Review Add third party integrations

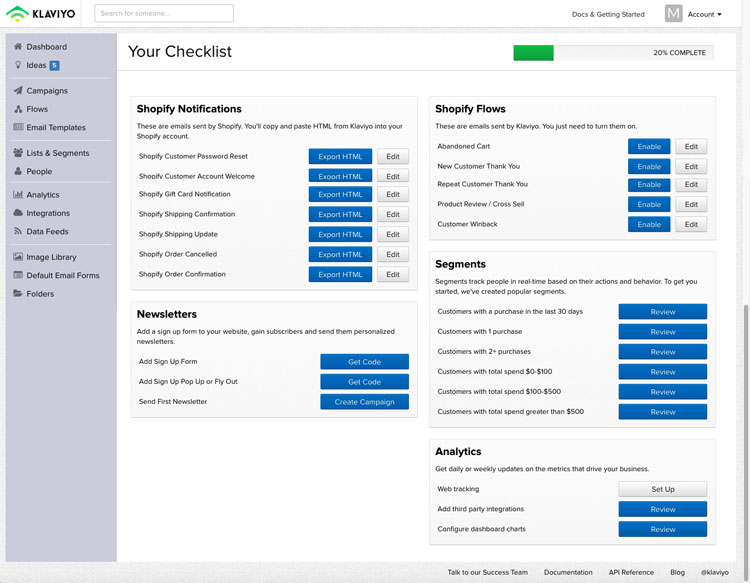point(662,509)
